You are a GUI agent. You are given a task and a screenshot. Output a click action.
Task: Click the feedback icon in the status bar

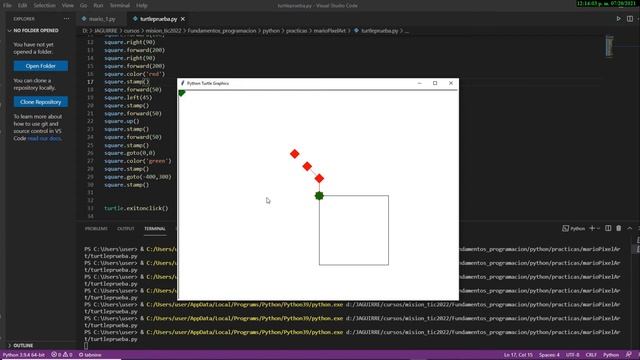[629, 355]
